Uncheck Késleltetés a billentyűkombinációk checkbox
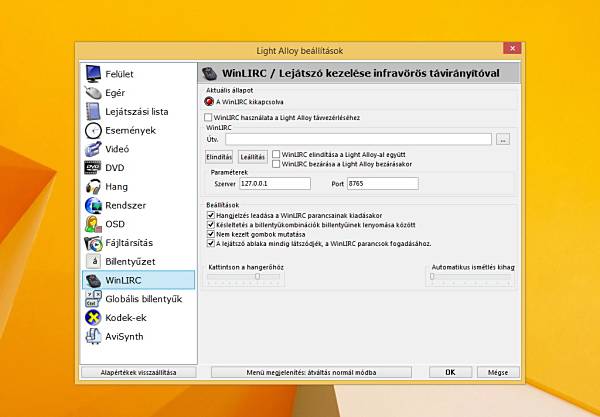This screenshot has width=600, height=417. (x=210, y=225)
